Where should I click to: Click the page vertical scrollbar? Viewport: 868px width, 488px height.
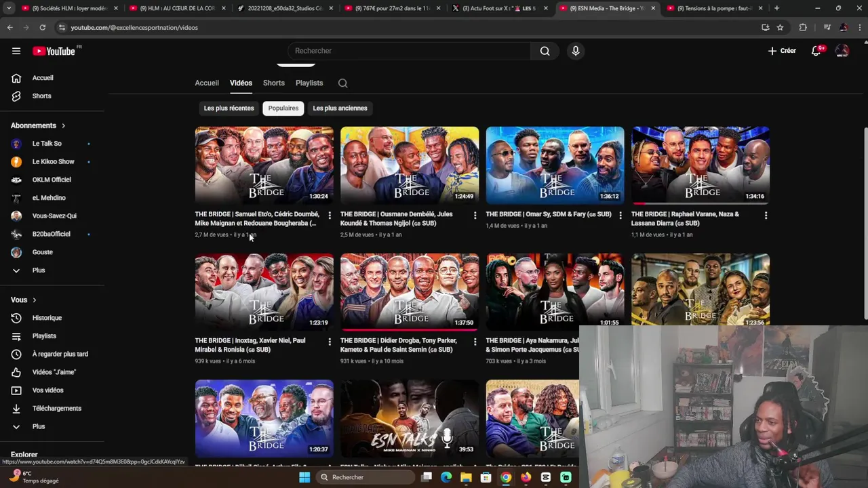point(865,224)
